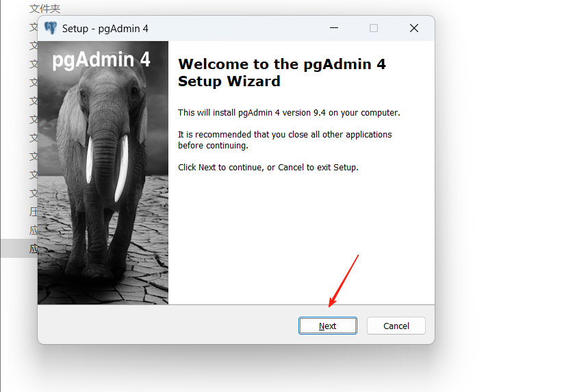Click the 'It is recommended that you close' paragraph
Image resolution: width=575 pixels, height=392 pixels.
[285, 140]
